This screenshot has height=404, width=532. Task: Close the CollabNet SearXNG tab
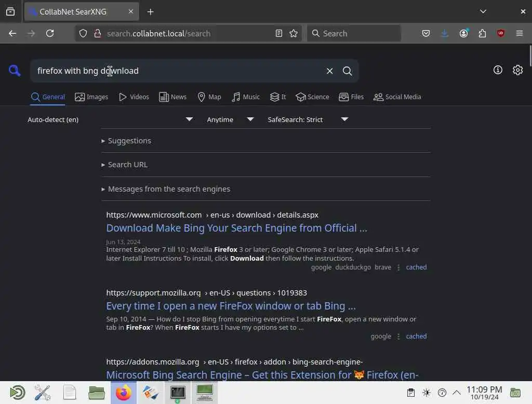(x=131, y=11)
